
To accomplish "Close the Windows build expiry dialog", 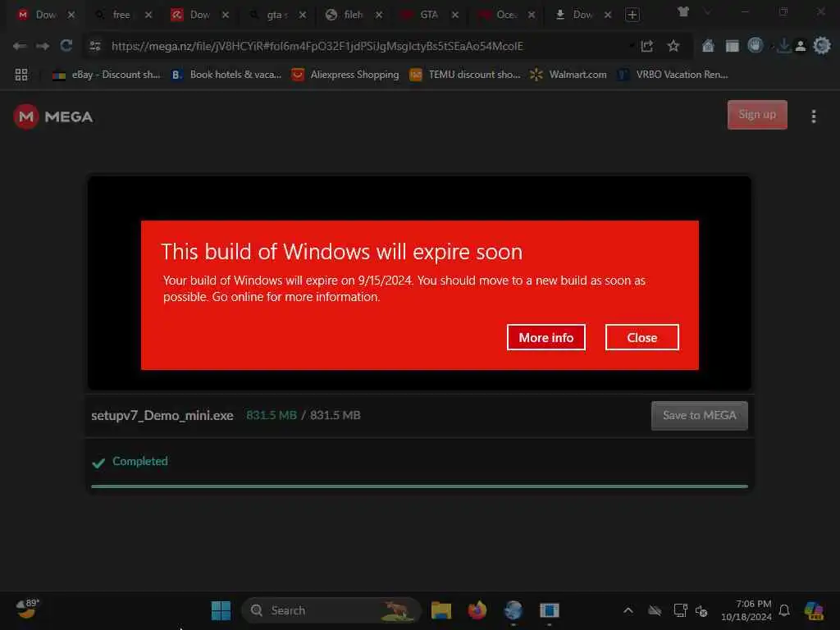I will 641,337.
